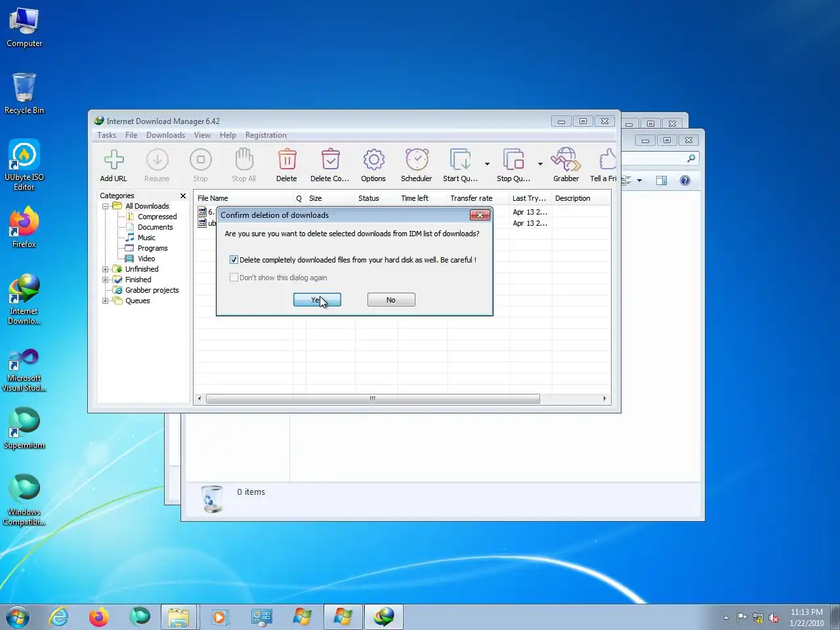Select the Music category
This screenshot has height=630, width=840.
(x=146, y=238)
